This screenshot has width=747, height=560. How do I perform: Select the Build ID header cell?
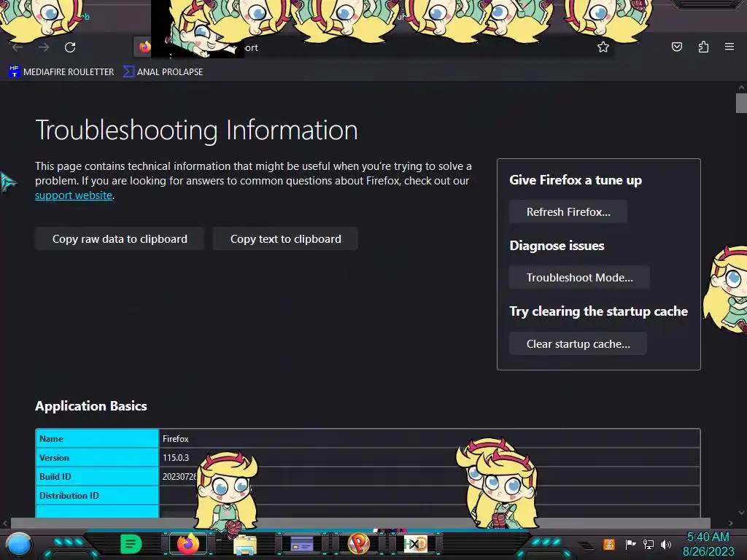(x=97, y=477)
